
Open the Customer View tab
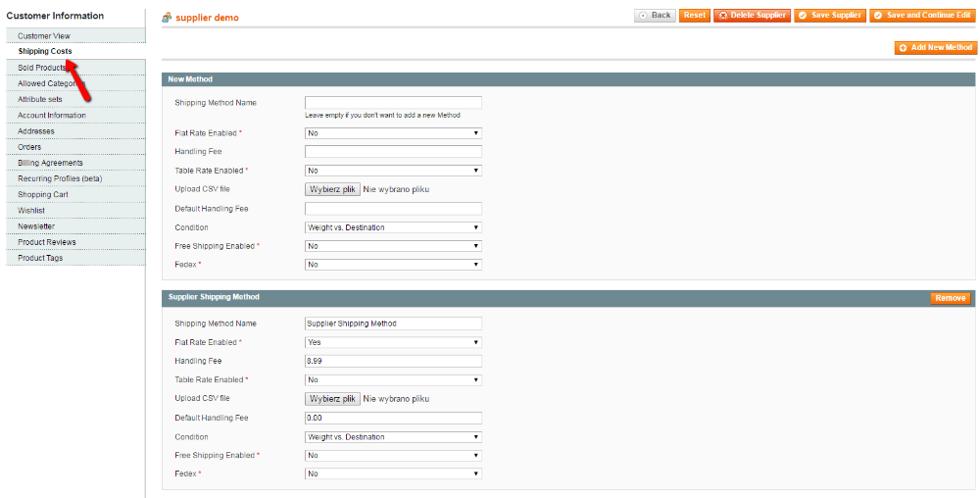point(44,36)
